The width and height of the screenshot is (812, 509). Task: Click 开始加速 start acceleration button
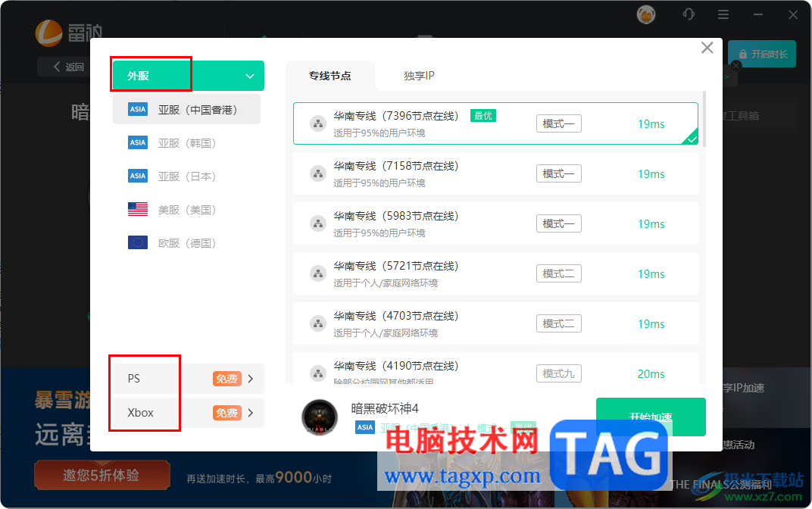coord(651,417)
